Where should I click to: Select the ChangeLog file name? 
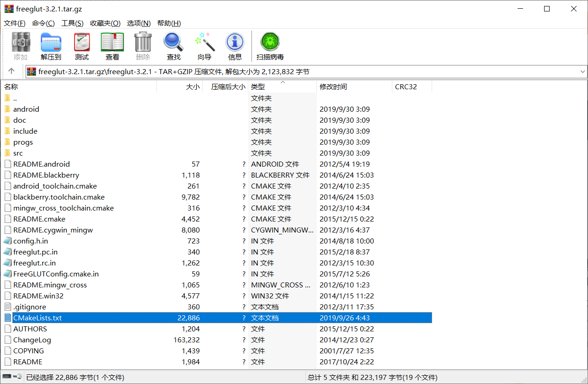pos(32,340)
